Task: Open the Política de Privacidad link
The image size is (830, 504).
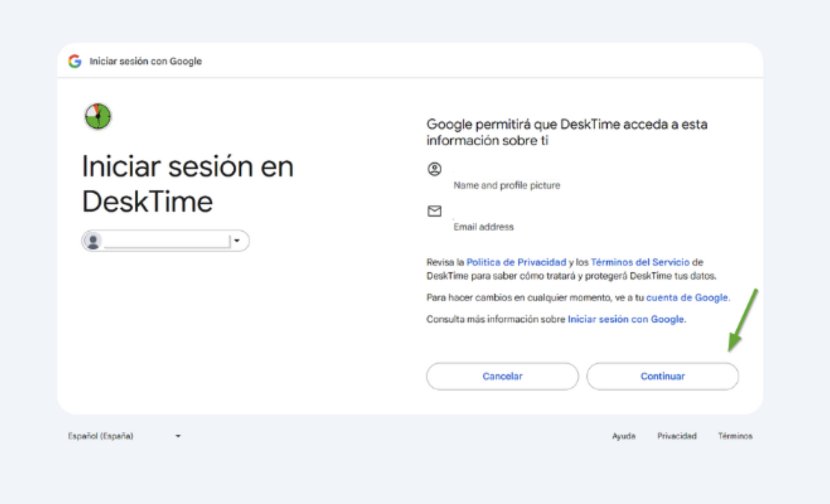Action: coord(516,262)
